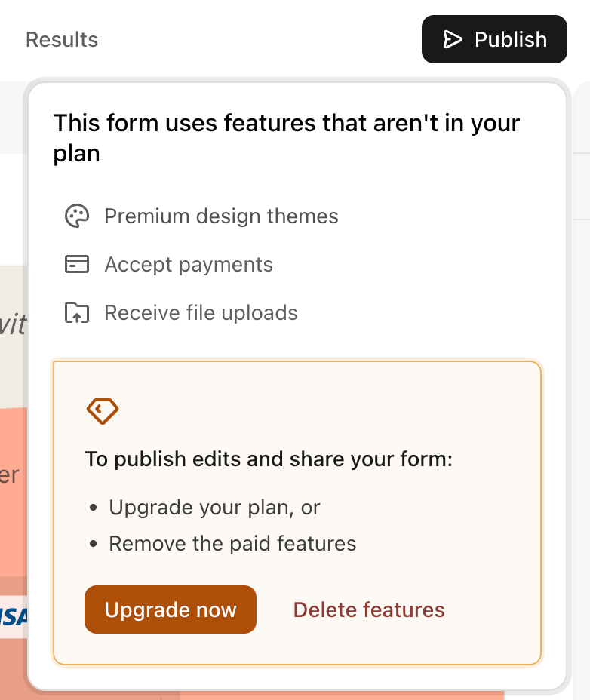Viewport: 590px width, 700px height.
Task: Click the 'Remove the paid features' bullet
Action: (x=232, y=543)
